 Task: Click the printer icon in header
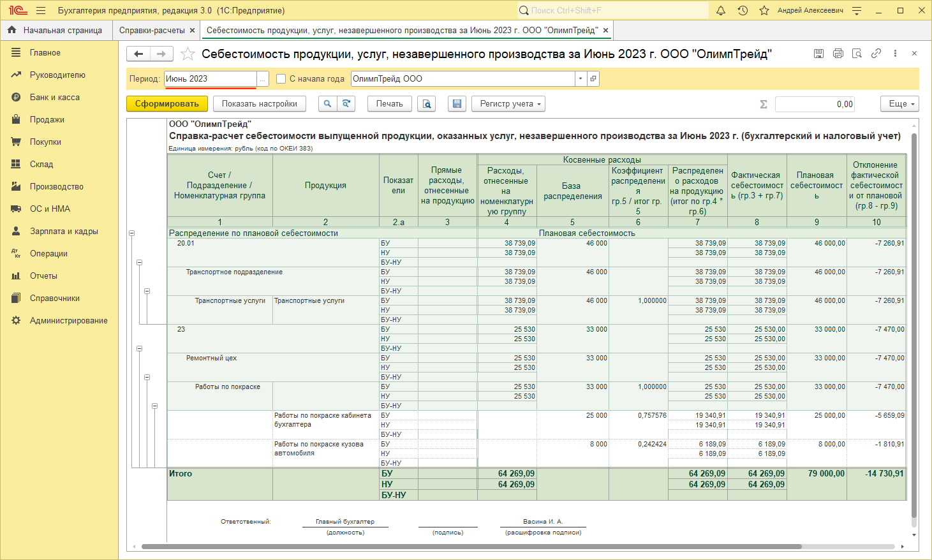tap(838, 54)
